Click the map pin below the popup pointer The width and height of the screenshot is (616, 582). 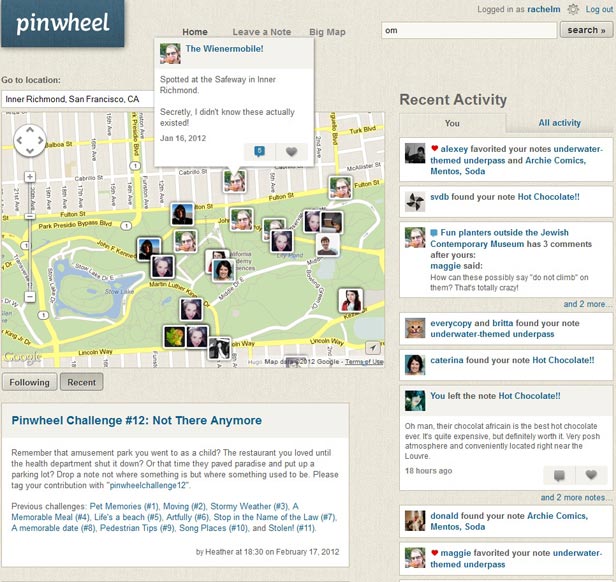tap(235, 182)
